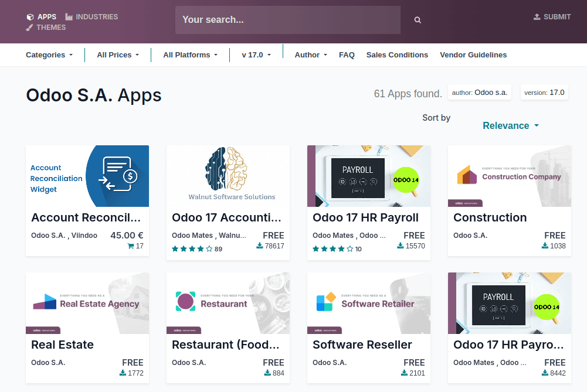Viewport: 587px width, 392px height.
Task: Click 'Odoo S.A. , Viindoo' author text
Action: 64,236
